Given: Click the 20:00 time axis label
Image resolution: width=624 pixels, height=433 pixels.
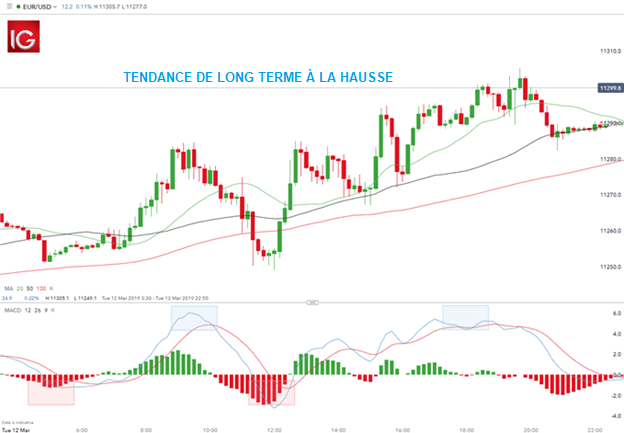Looking at the screenshot, I should (x=531, y=430).
